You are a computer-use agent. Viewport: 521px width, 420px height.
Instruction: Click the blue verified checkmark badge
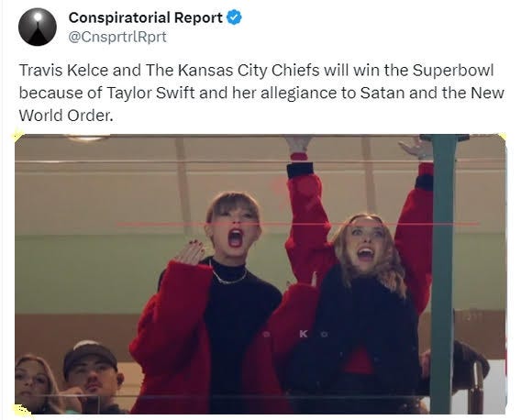click(234, 17)
